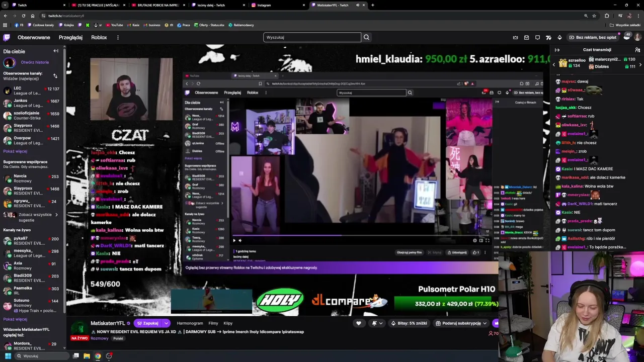Bookmark this page with the star
Image resolution: width=644 pixels, height=362 pixels.
point(594,16)
